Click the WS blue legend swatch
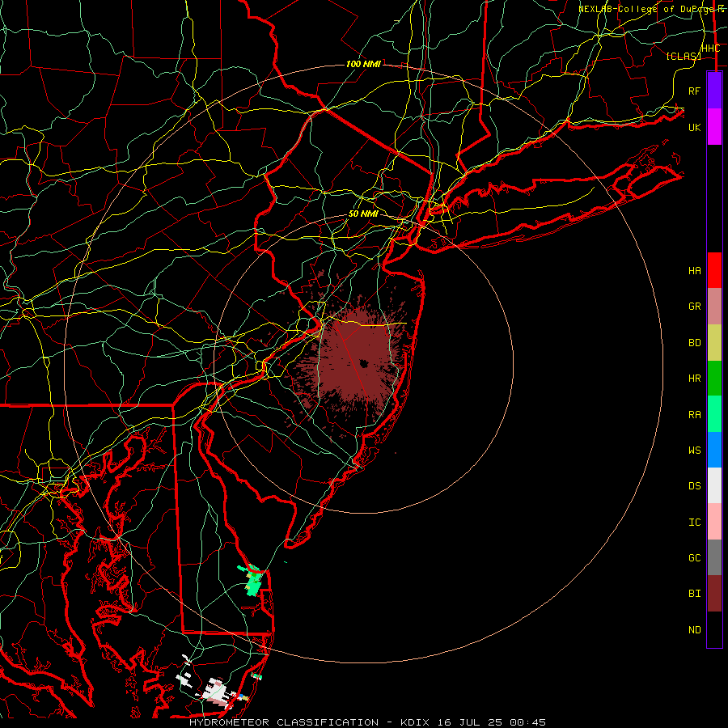Image resolution: width=728 pixels, height=728 pixels. [x=714, y=450]
